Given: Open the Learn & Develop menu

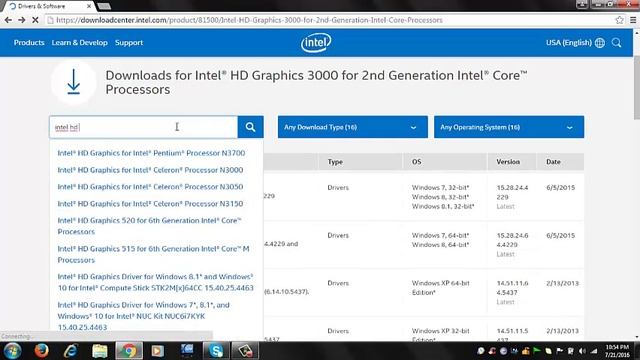Looking at the screenshot, I should [80, 42].
